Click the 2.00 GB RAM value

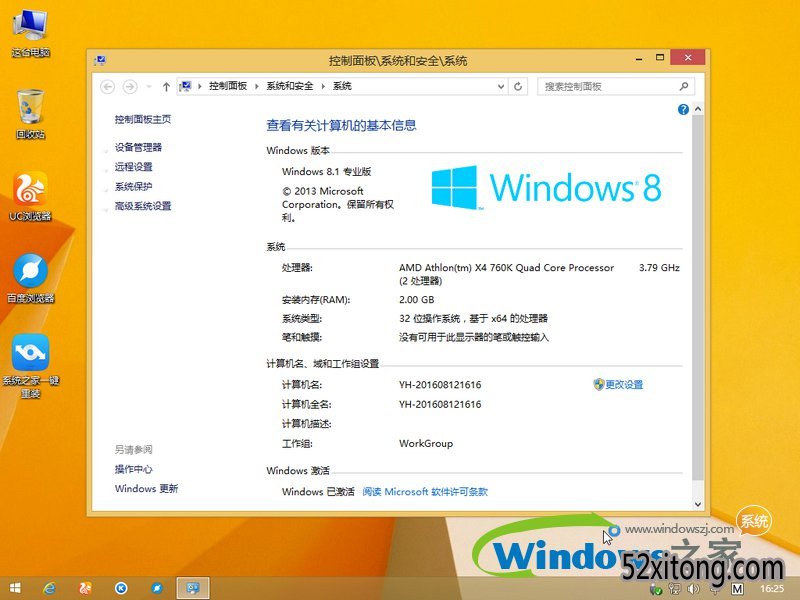click(x=417, y=299)
